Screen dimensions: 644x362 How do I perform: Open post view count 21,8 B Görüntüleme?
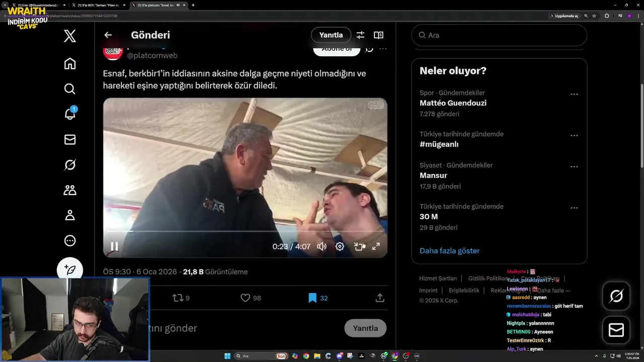215,272
